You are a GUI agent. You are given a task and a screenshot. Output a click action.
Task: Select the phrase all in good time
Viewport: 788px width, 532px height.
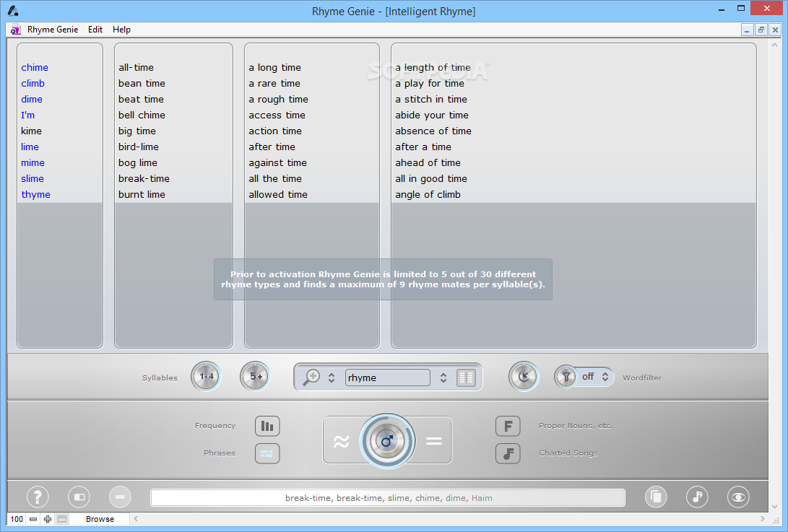(x=431, y=179)
